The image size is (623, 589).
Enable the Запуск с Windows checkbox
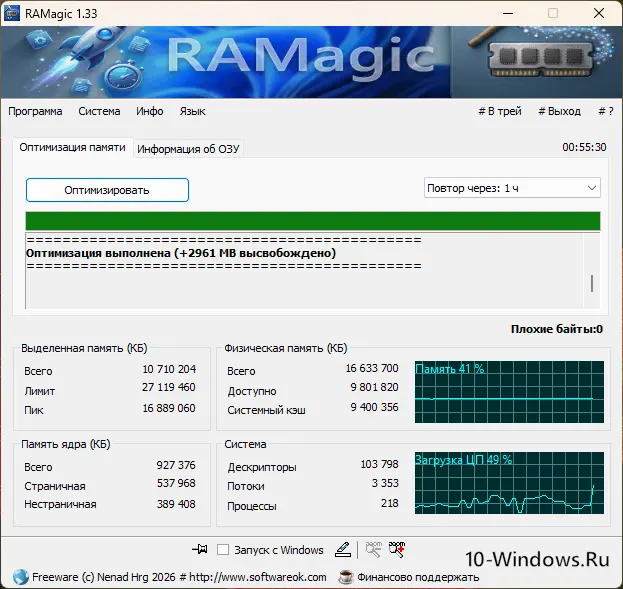coord(223,550)
